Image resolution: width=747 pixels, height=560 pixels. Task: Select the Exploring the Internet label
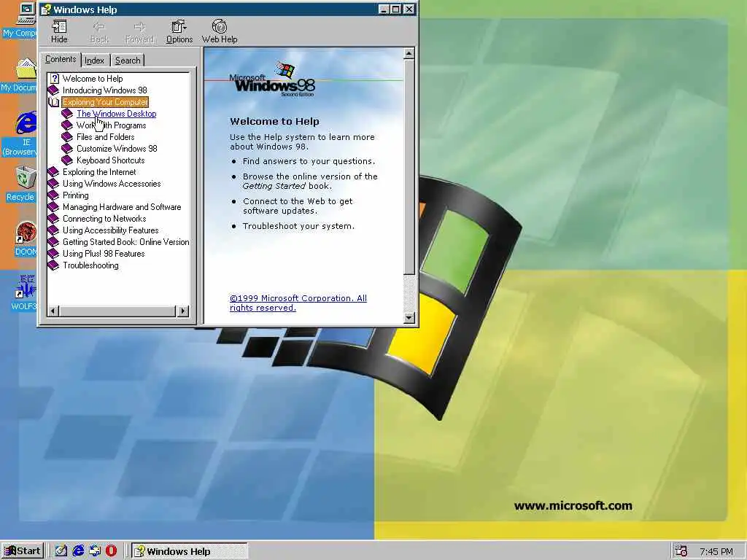[x=99, y=172]
